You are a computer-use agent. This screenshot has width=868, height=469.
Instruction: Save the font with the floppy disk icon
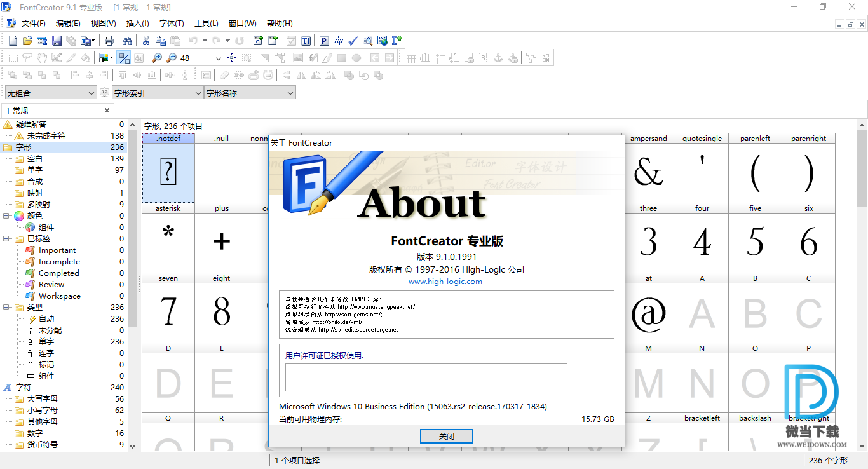pyautogui.click(x=57, y=41)
